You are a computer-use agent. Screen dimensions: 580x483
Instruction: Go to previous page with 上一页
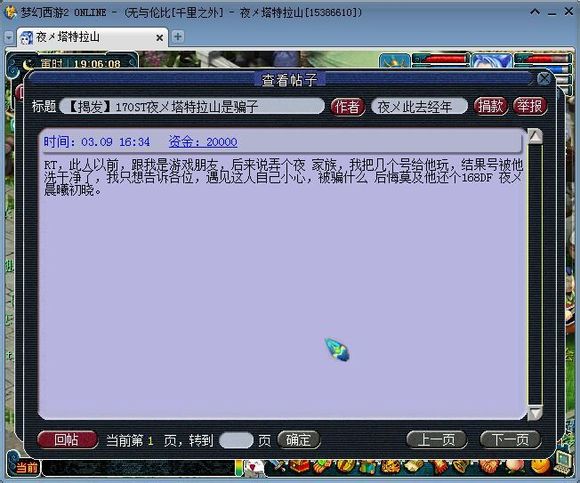click(436, 440)
